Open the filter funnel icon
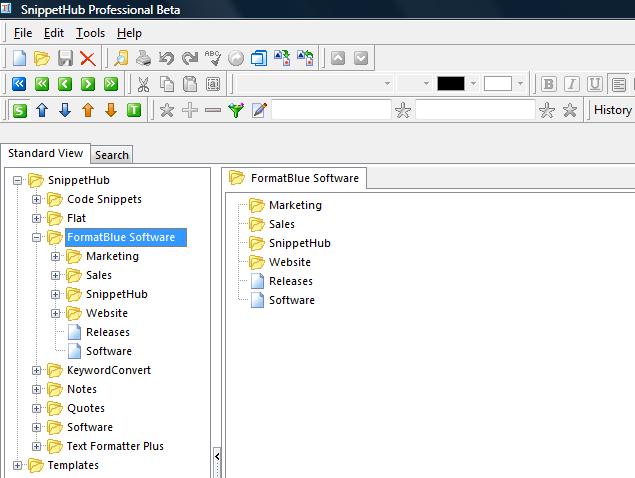Image resolution: width=635 pixels, height=478 pixels. click(236, 110)
